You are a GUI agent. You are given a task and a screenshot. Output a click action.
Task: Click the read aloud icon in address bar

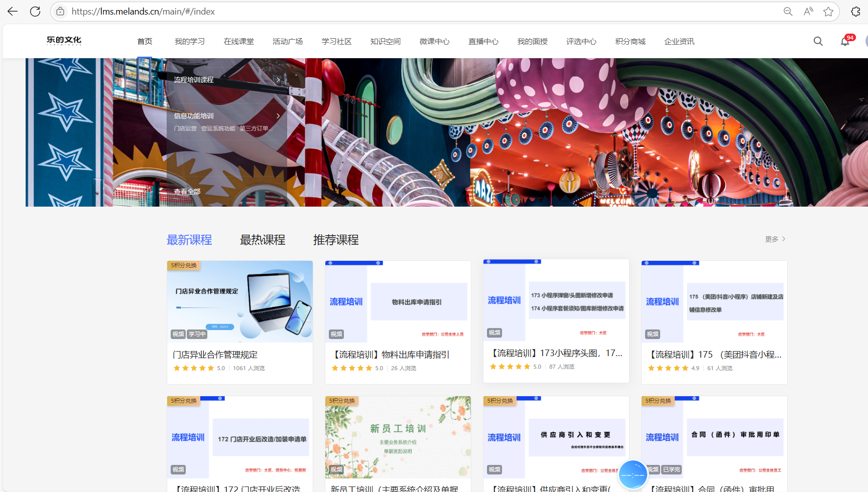[x=808, y=12]
